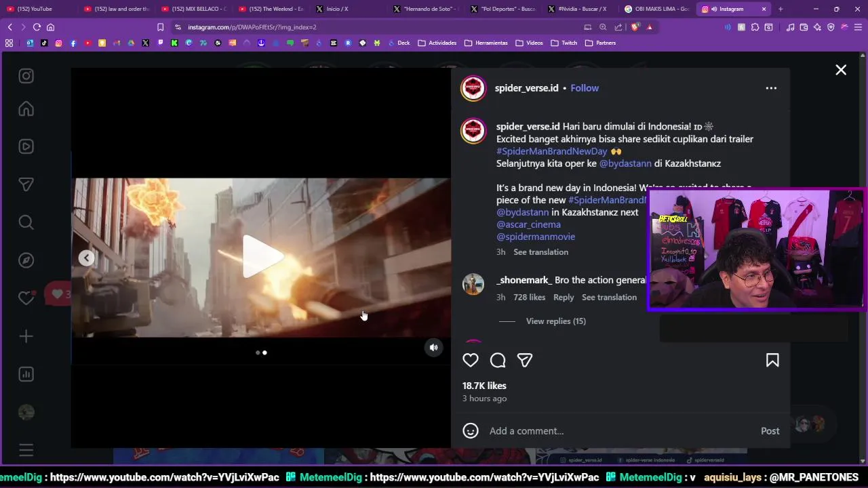View the 728 likes on comment
This screenshot has height=488, width=868.
tap(529, 298)
